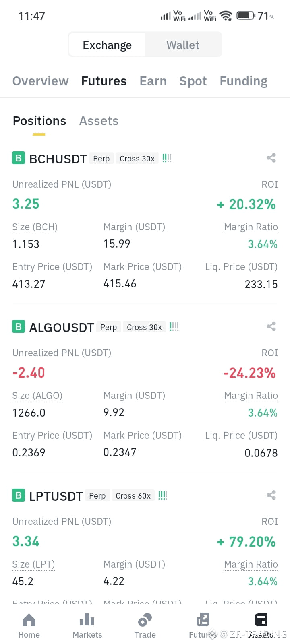The image size is (290, 644).
Task: Open the Assets wallet icon in bottom bar
Action: pos(261,620)
